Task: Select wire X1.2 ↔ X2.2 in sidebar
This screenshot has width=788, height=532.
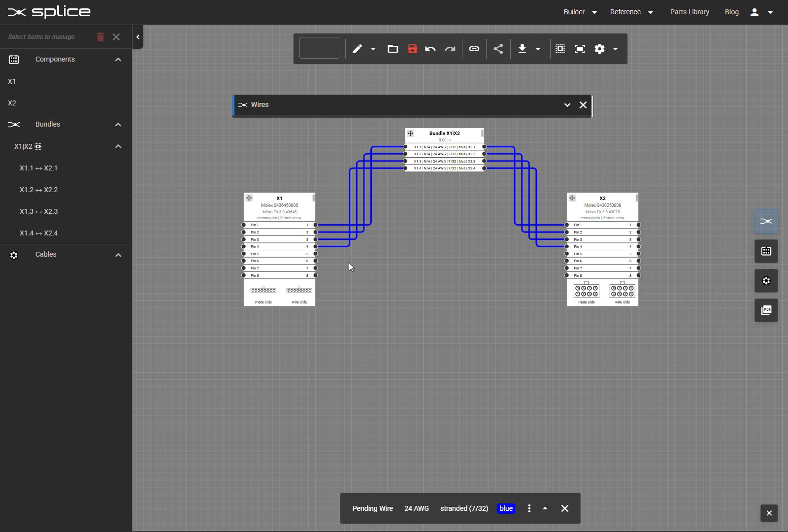Action: point(38,190)
